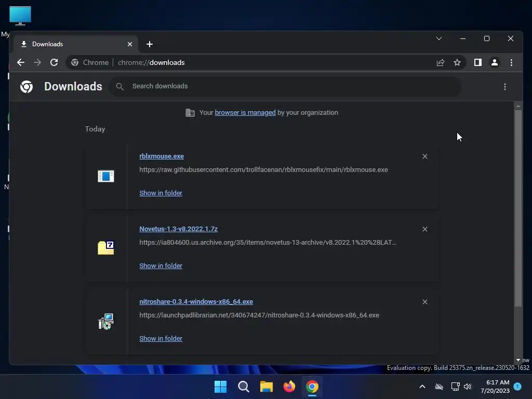Open the Windows Start menu
Viewport: 532px width, 399px height.
220,387
